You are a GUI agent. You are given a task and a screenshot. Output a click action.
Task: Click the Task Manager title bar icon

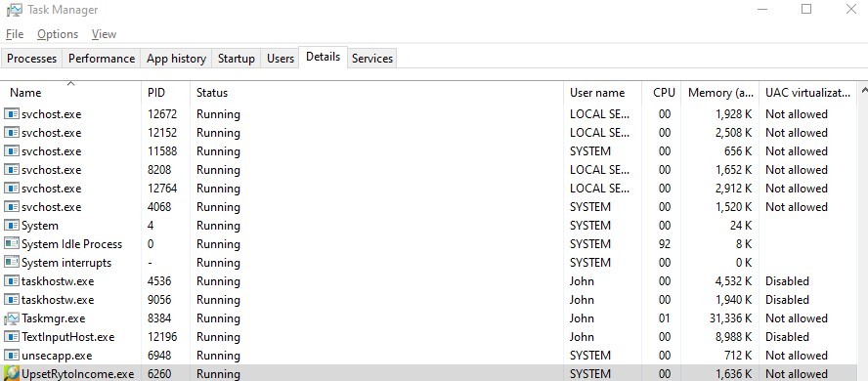(x=15, y=10)
